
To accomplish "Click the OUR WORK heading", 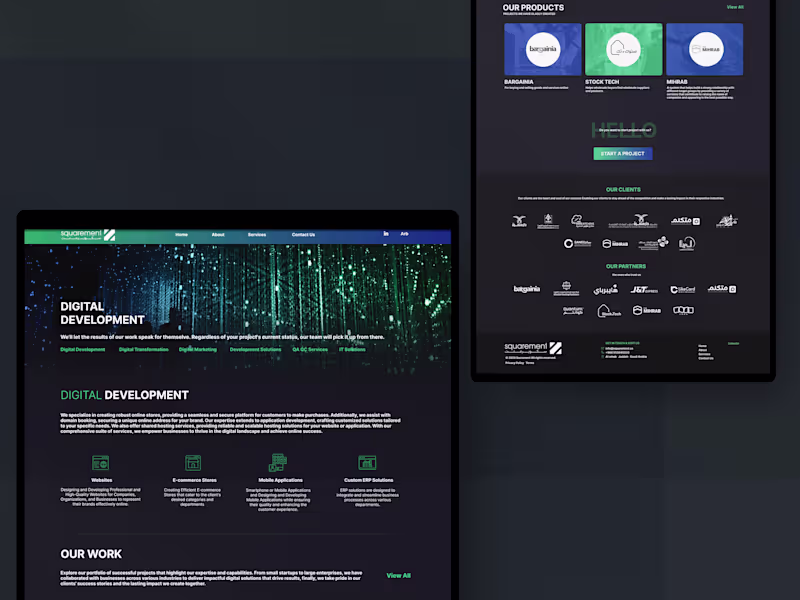I will coord(91,554).
